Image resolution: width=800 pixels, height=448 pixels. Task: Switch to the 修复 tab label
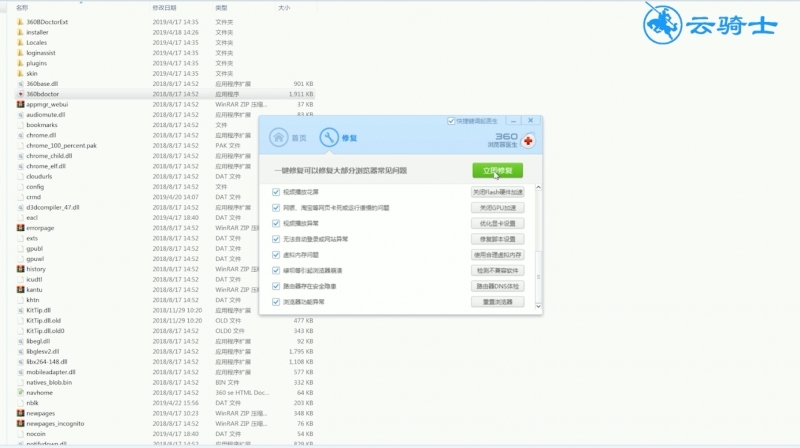[349, 138]
